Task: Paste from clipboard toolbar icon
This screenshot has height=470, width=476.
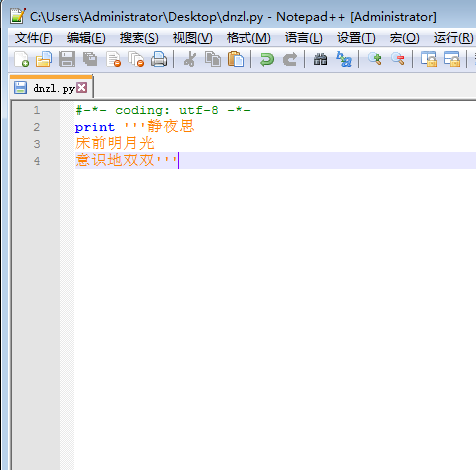Action: click(236, 59)
